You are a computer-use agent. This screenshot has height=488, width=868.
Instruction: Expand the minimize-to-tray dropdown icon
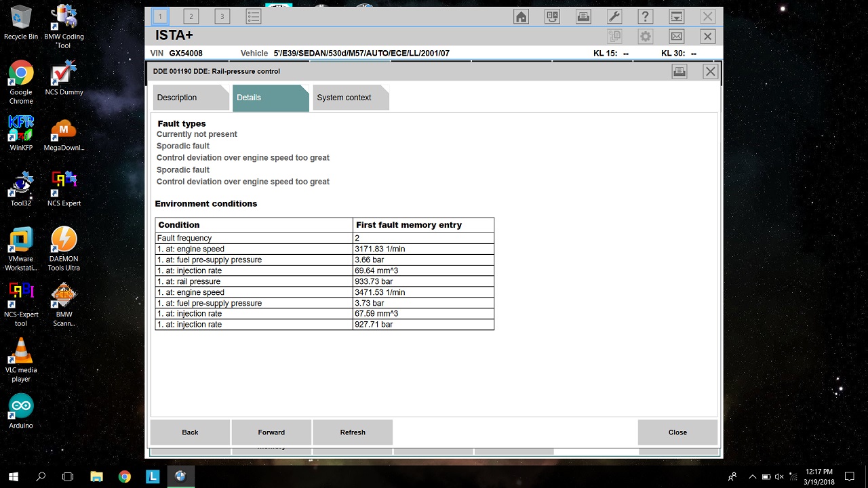coord(676,17)
